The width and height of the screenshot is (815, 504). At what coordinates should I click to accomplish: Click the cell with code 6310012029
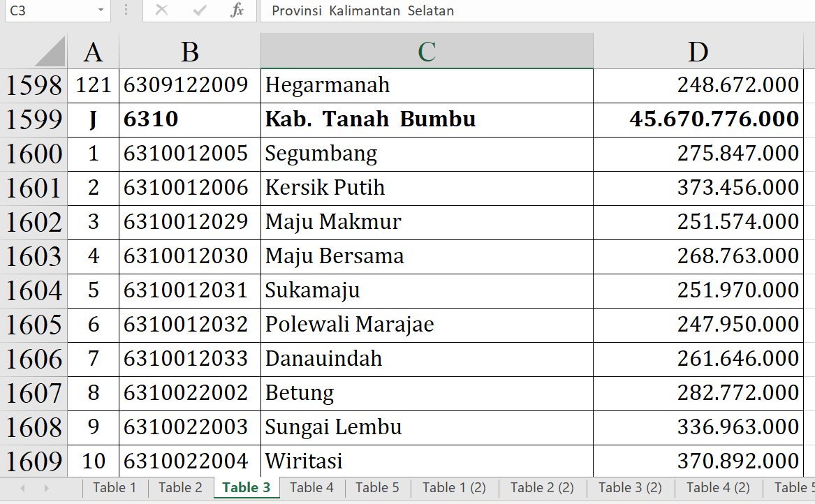pyautogui.click(x=189, y=222)
